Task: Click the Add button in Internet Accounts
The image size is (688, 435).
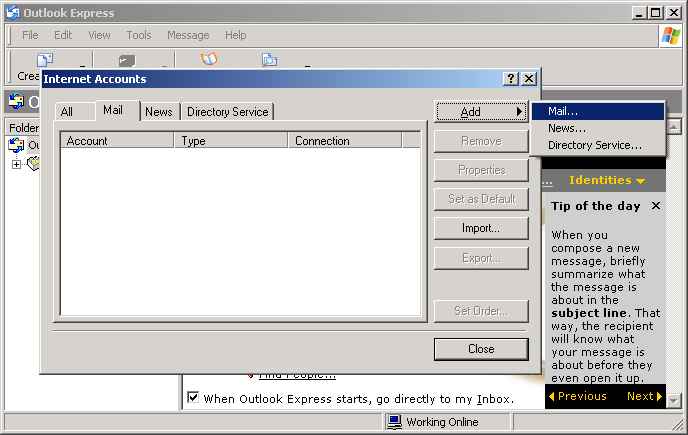Action: coord(481,112)
